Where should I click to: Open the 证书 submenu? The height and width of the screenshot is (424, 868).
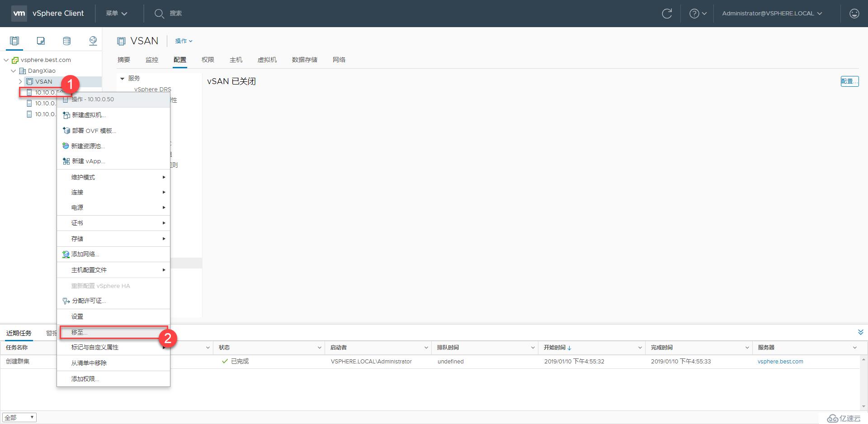[x=113, y=223]
